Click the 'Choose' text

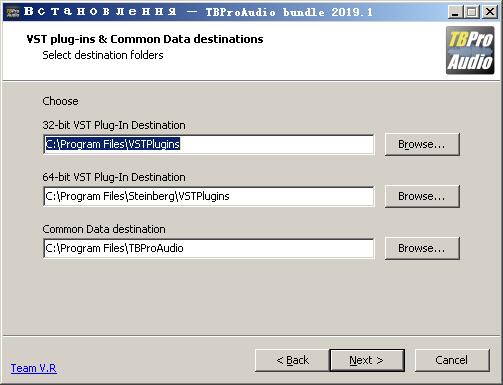tap(60, 101)
